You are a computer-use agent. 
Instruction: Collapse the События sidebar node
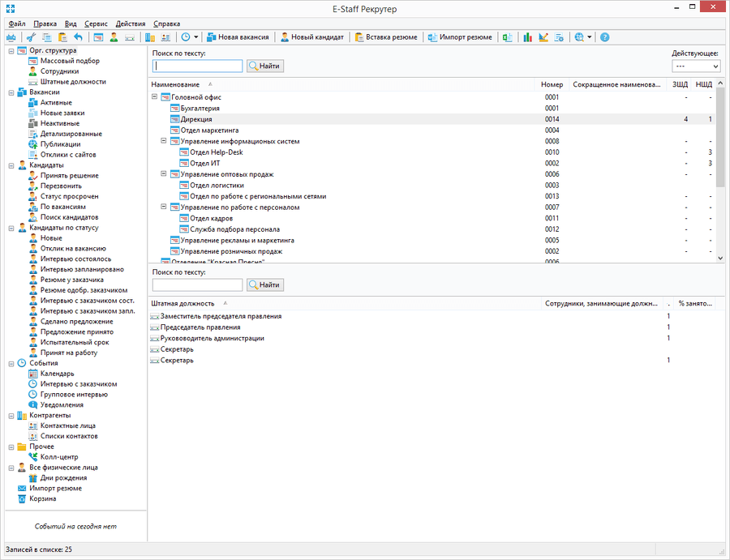(x=11, y=364)
